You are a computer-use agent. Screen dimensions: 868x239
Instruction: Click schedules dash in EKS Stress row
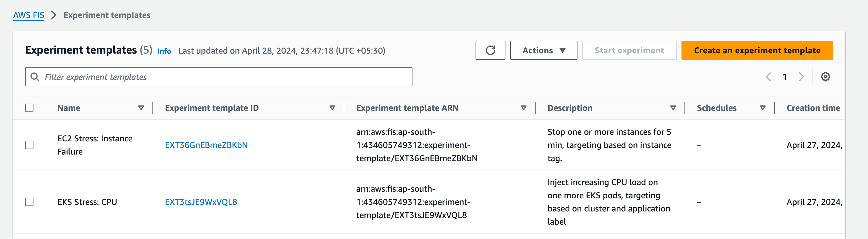click(699, 202)
